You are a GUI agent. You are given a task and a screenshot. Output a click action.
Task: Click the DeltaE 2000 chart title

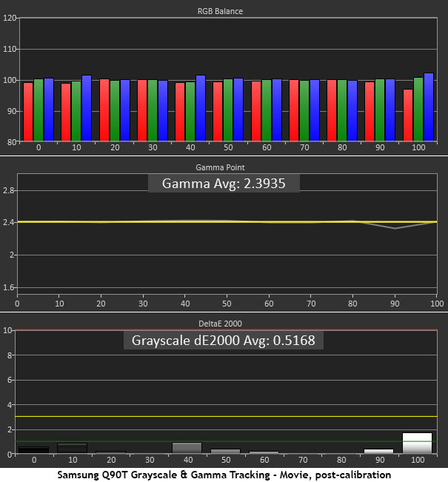(224, 323)
